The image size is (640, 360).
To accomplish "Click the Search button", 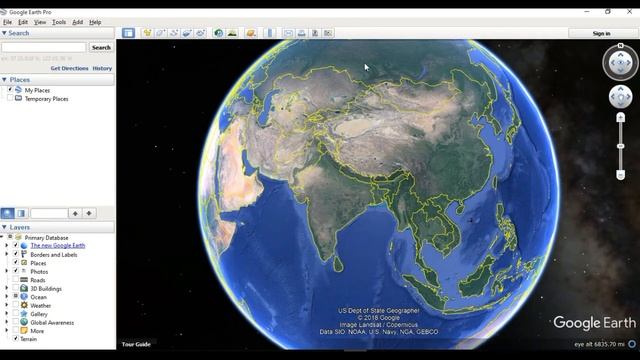I will (x=101, y=47).
